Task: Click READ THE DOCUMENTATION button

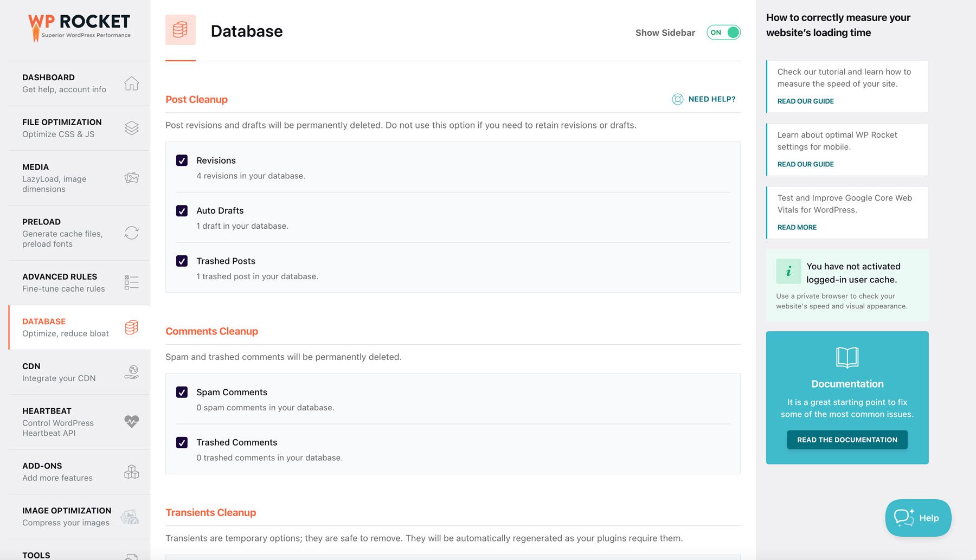Action: click(x=847, y=440)
